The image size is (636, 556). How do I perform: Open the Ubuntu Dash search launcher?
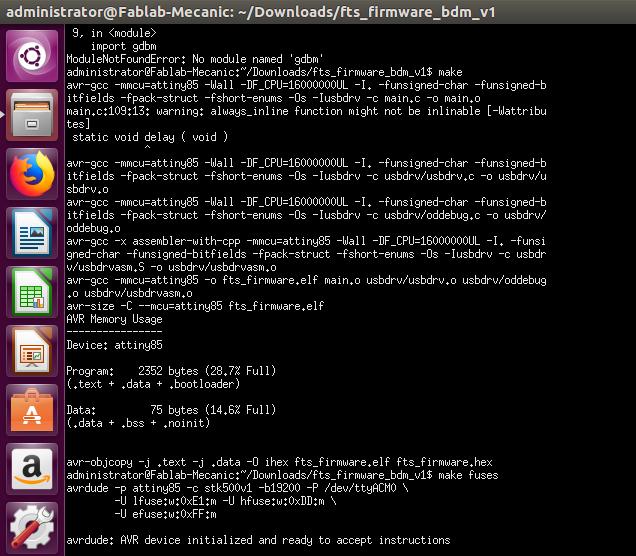32,56
